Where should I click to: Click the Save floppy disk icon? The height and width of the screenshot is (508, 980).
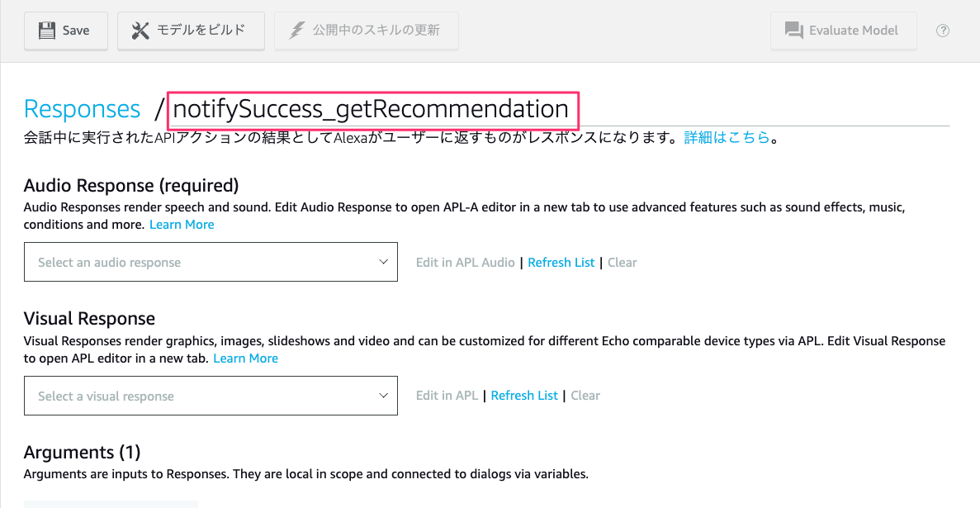coord(47,31)
